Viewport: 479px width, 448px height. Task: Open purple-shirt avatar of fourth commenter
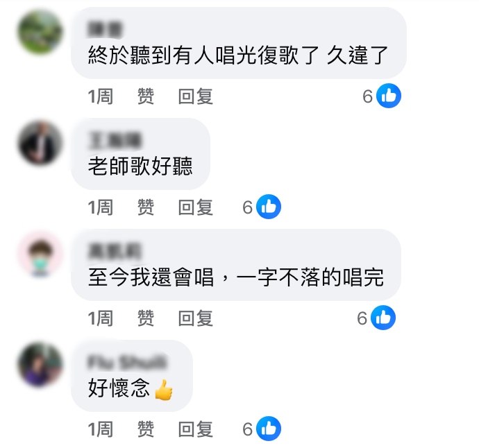(x=40, y=365)
